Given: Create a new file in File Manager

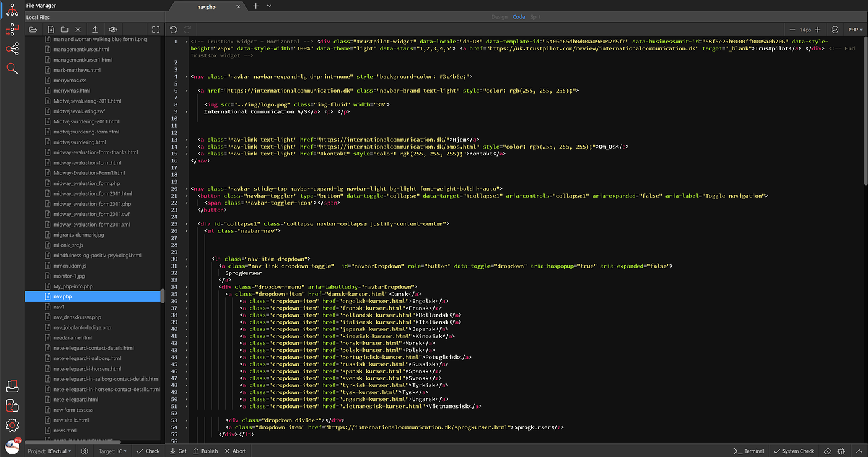Looking at the screenshot, I should [50, 30].
